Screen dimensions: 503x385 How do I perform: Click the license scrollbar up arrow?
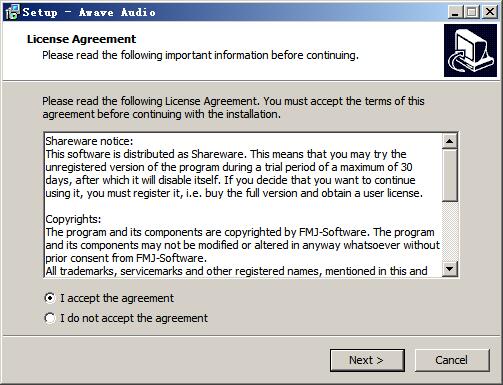[x=450, y=141]
